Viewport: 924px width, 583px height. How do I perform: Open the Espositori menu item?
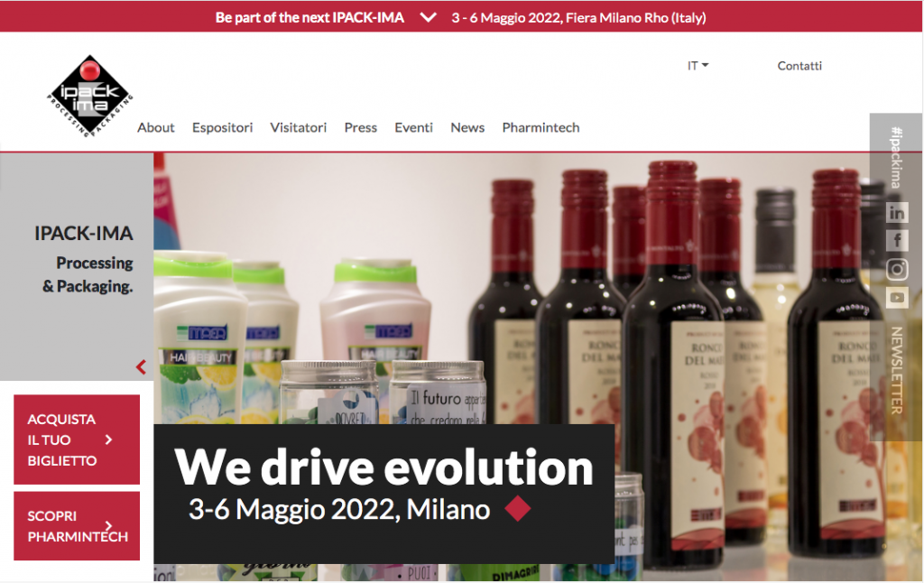click(x=222, y=127)
